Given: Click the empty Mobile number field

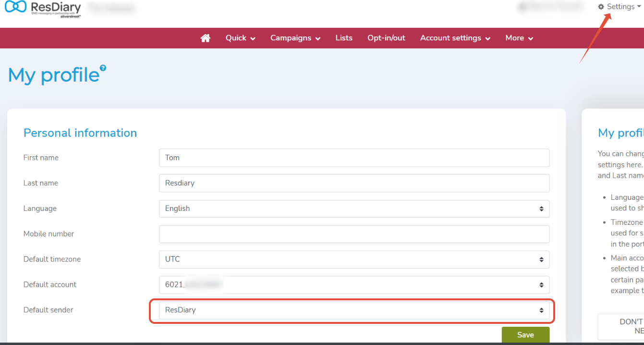Looking at the screenshot, I should [354, 234].
